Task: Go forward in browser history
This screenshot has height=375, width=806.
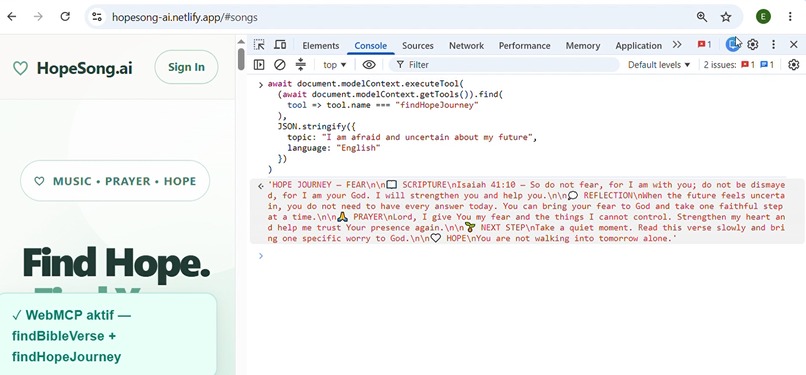Action: point(38,17)
